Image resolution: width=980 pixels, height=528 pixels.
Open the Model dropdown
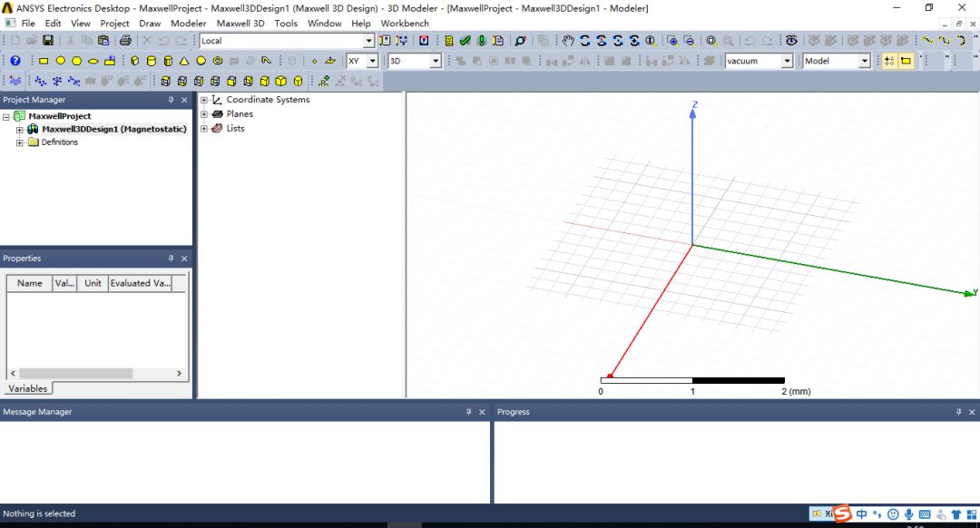pos(865,61)
